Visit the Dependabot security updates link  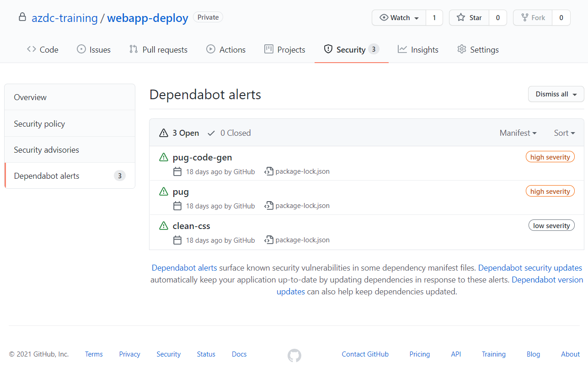pyautogui.click(x=530, y=267)
